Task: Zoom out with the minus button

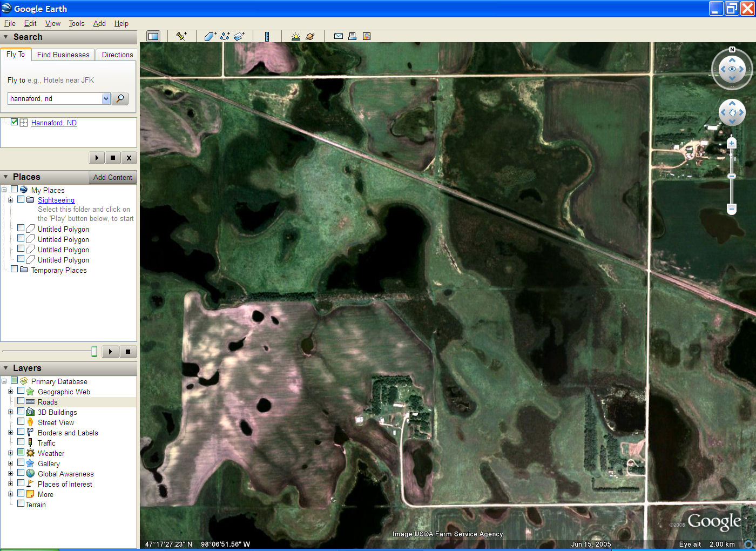Action: (732, 209)
